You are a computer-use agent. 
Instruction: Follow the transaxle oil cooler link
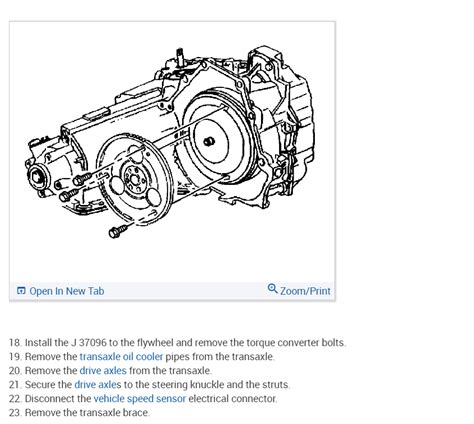(x=121, y=357)
